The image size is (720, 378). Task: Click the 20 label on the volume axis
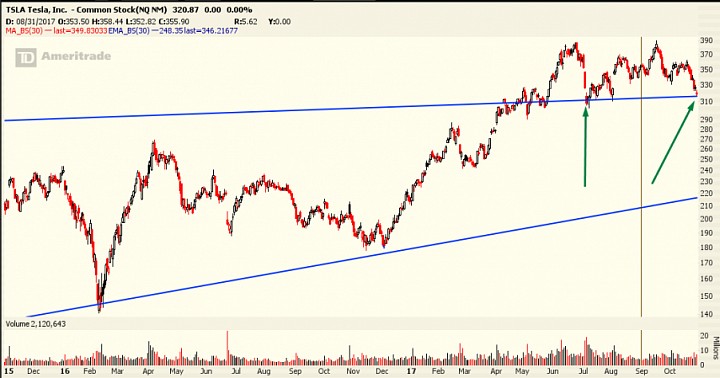pos(704,336)
